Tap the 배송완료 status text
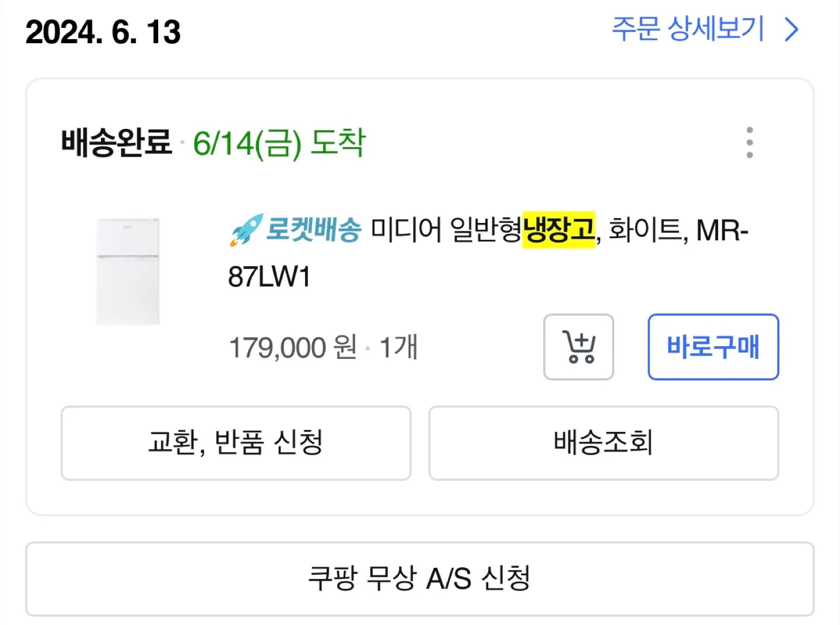840x625 pixels. tap(117, 142)
